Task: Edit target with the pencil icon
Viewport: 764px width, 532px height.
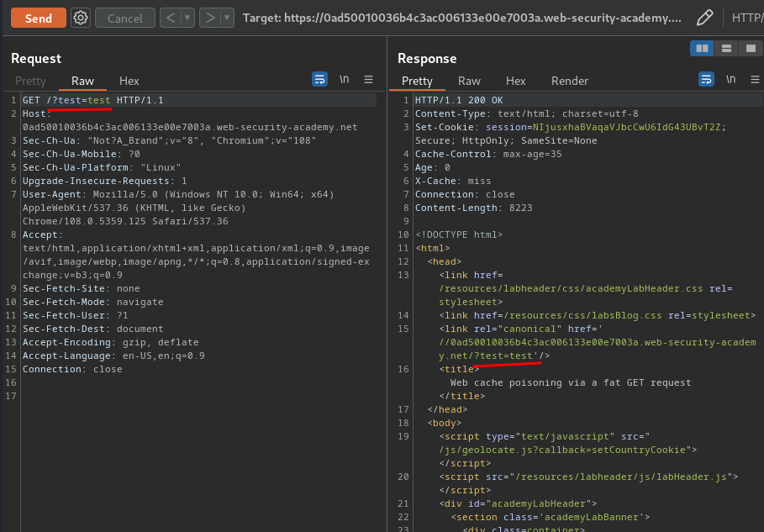Action: (x=704, y=18)
